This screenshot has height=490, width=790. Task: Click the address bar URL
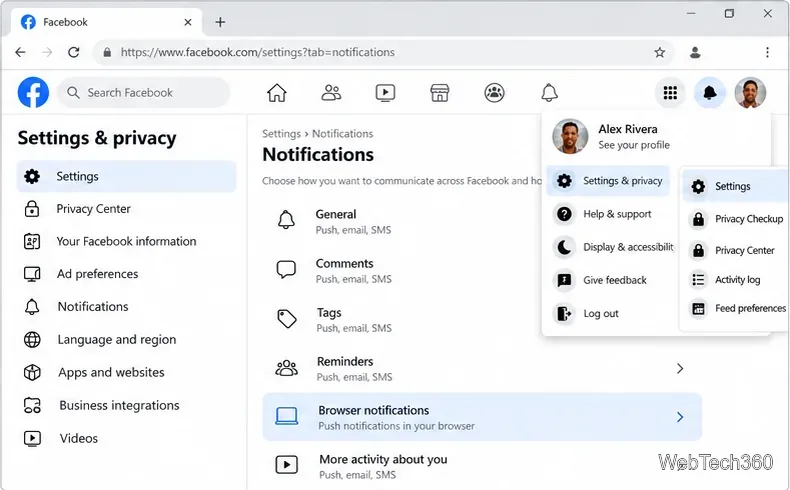point(257,52)
